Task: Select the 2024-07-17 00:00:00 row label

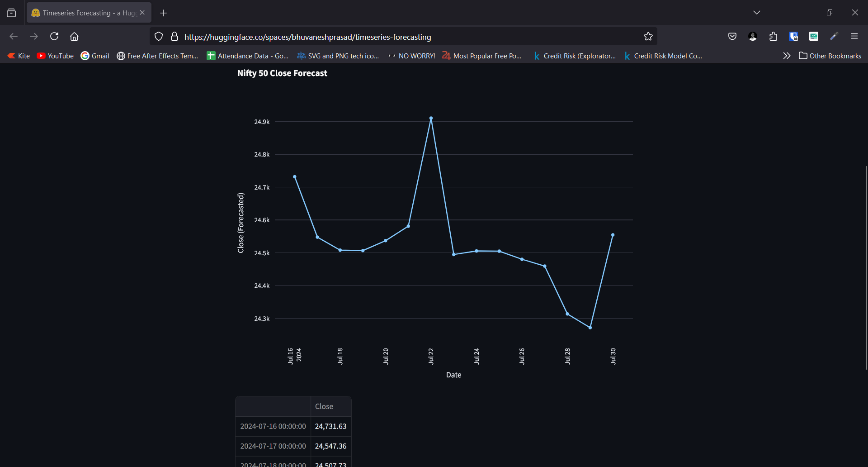Action: 273,446
